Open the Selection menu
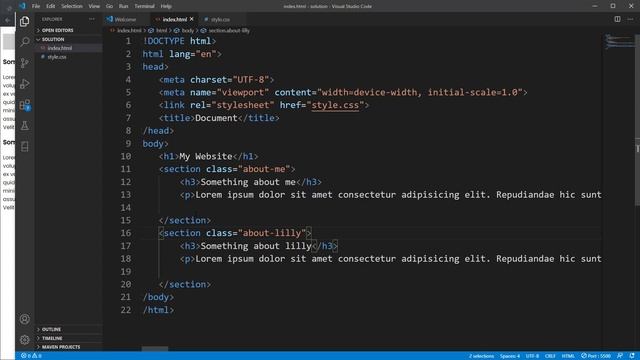 pos(71,6)
